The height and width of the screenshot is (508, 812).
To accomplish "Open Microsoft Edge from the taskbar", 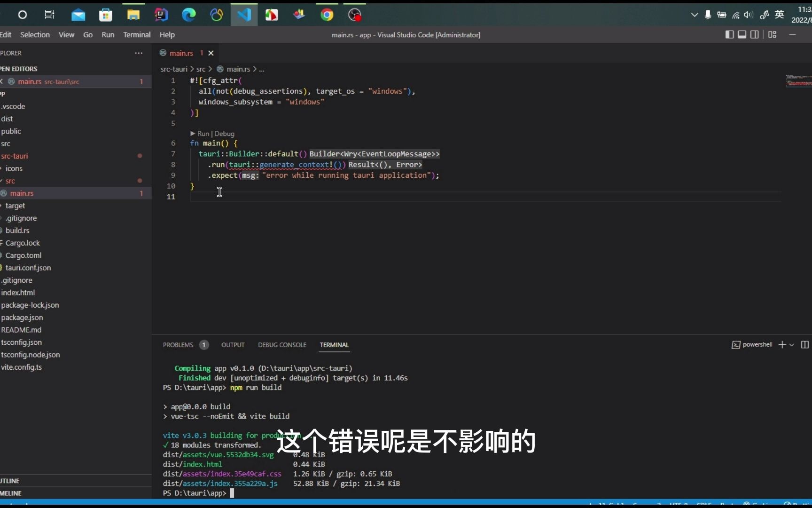I will [x=189, y=15].
